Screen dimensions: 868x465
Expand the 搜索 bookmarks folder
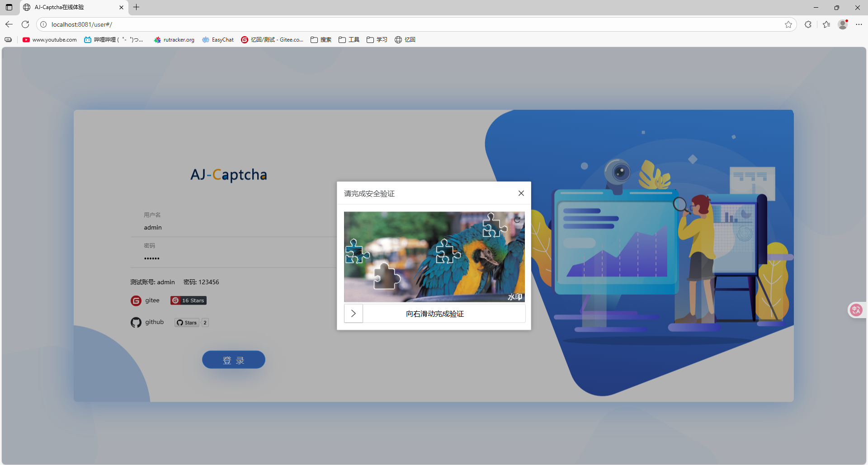[321, 40]
